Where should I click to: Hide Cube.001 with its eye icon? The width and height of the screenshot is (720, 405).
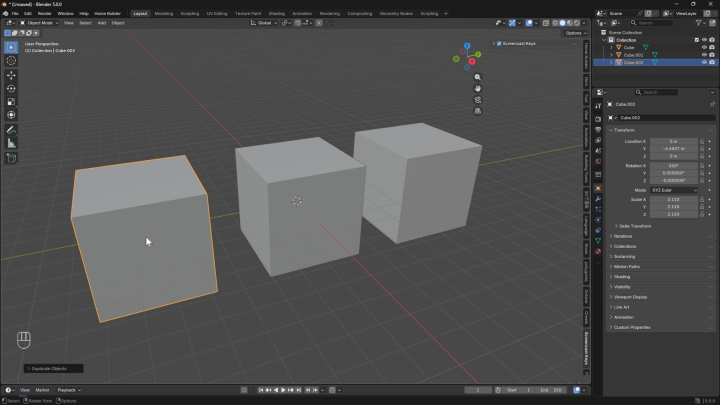(x=704, y=55)
